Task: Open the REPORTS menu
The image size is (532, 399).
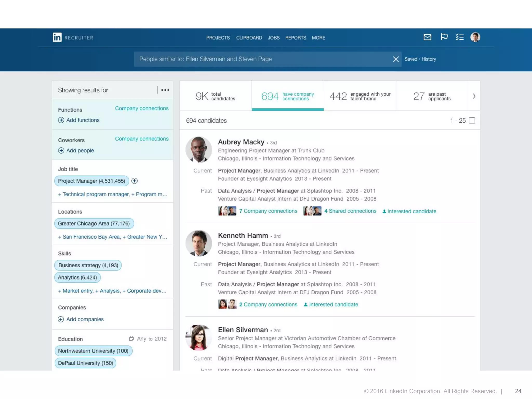Action: click(x=296, y=38)
